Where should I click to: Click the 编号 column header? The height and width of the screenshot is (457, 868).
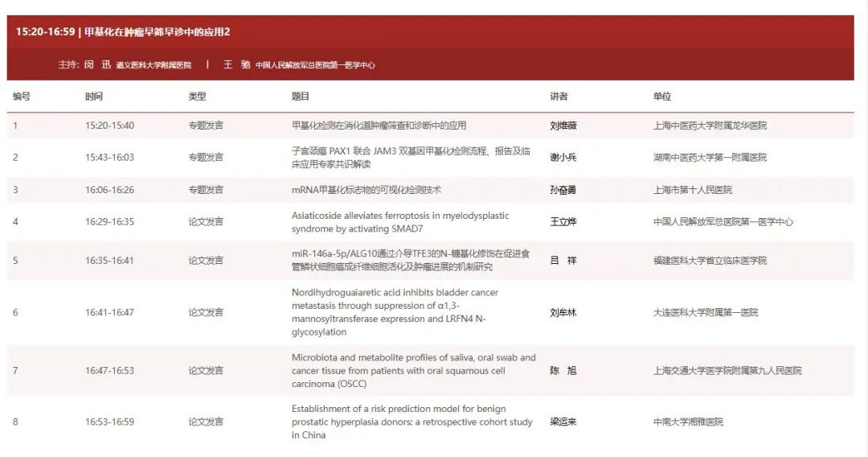coord(22,97)
